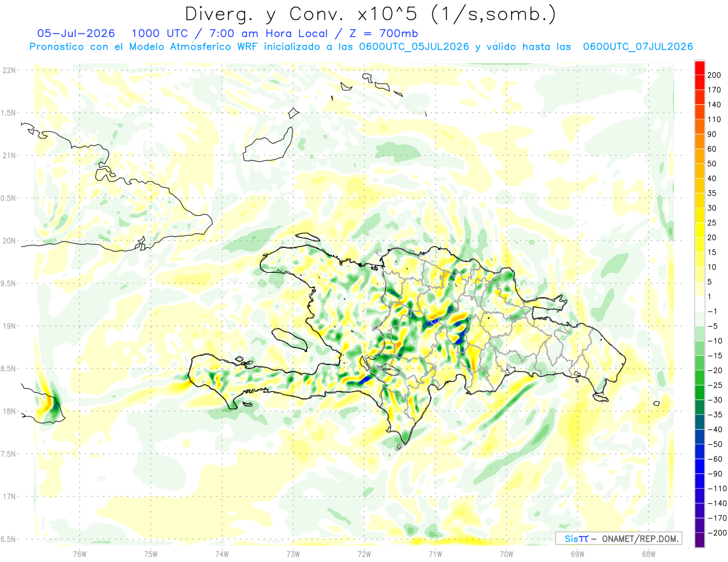Click the positive '60' color bar label
The image size is (728, 562).
(x=713, y=149)
